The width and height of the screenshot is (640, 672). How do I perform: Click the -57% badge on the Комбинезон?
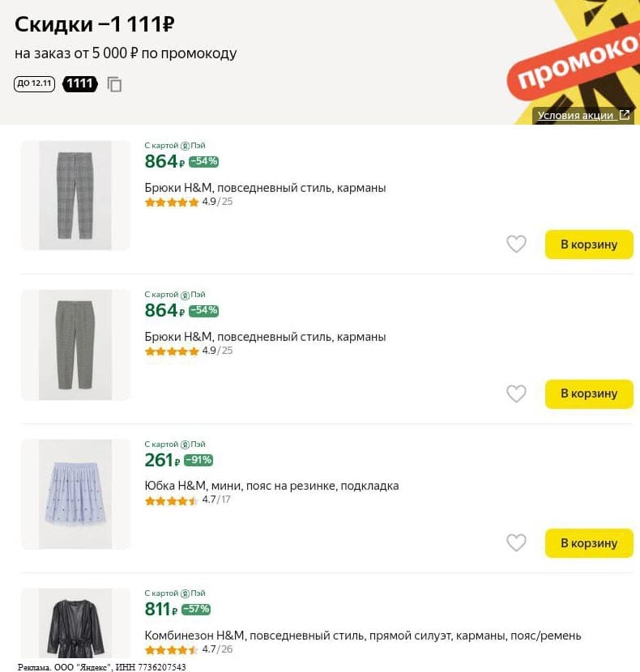(197, 610)
